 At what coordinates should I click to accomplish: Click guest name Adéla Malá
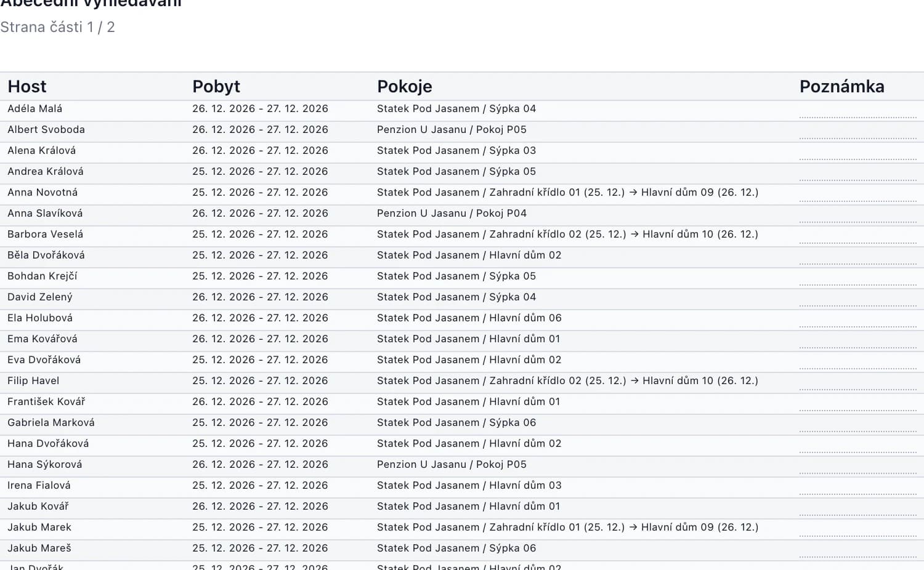(x=35, y=109)
